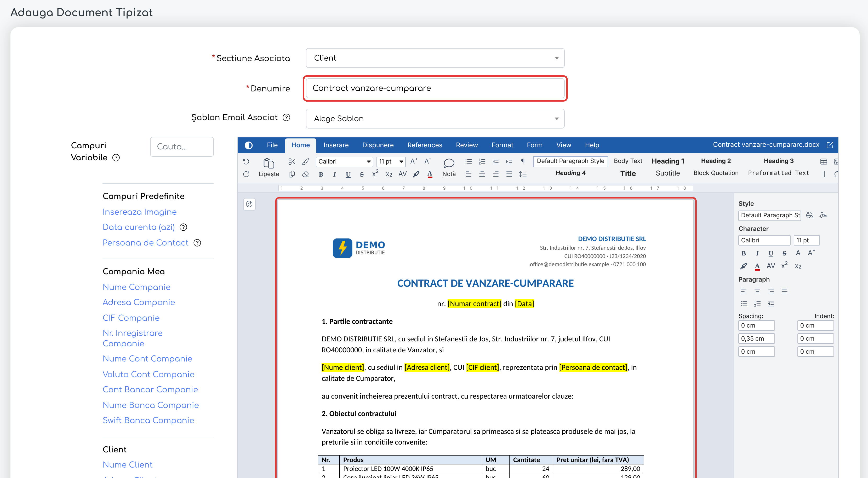The height and width of the screenshot is (478, 868).
Task: Open the Calibri font dropdown in toolbar
Action: tap(344, 162)
